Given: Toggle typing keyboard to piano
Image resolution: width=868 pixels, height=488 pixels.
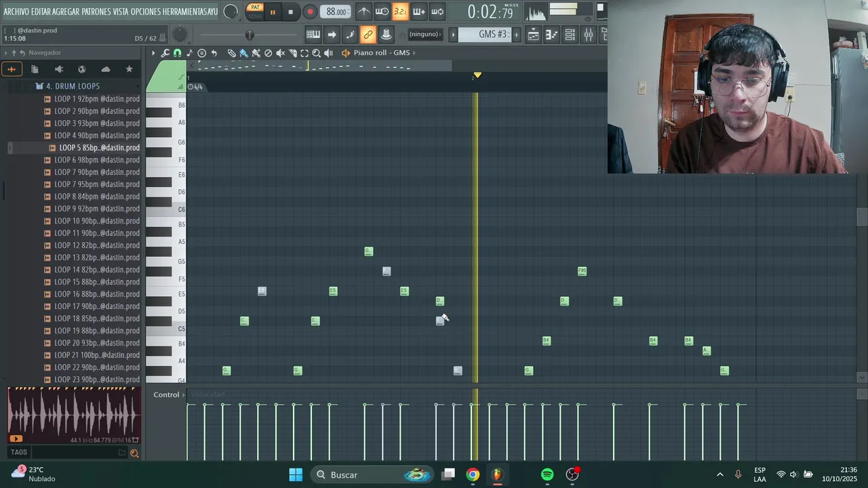Looking at the screenshot, I should click(x=313, y=35).
